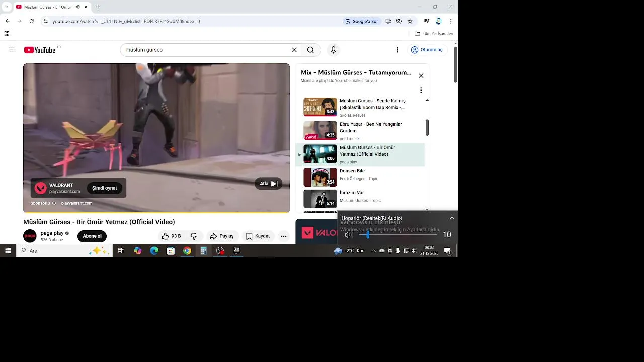Play Sende Kalmış Boom Bap Remix thumbnail
Image resolution: width=644 pixels, height=362 pixels.
[x=320, y=107]
